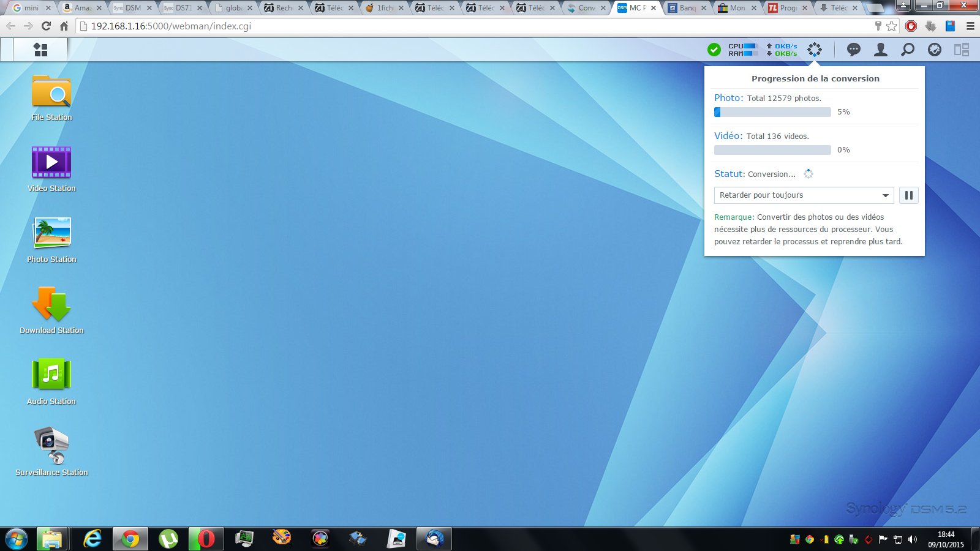Reload the page in Chrome
The width and height of the screenshot is (980, 551).
[x=46, y=26]
